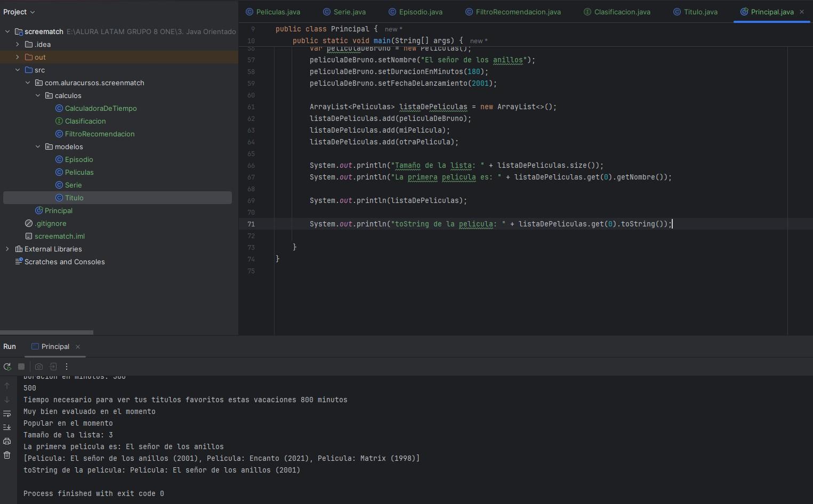Click 'Tamaño de la lista: 3' output

(x=68, y=435)
